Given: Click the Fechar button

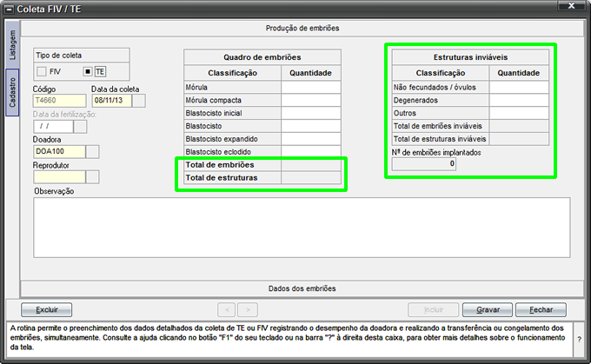Looking at the screenshot, I should tap(541, 310).
